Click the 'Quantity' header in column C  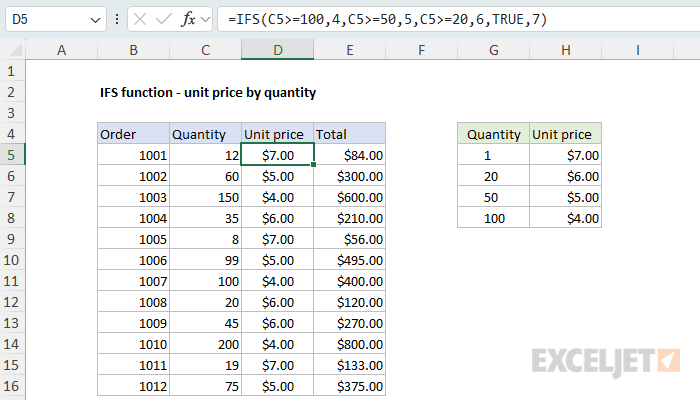pos(205,134)
